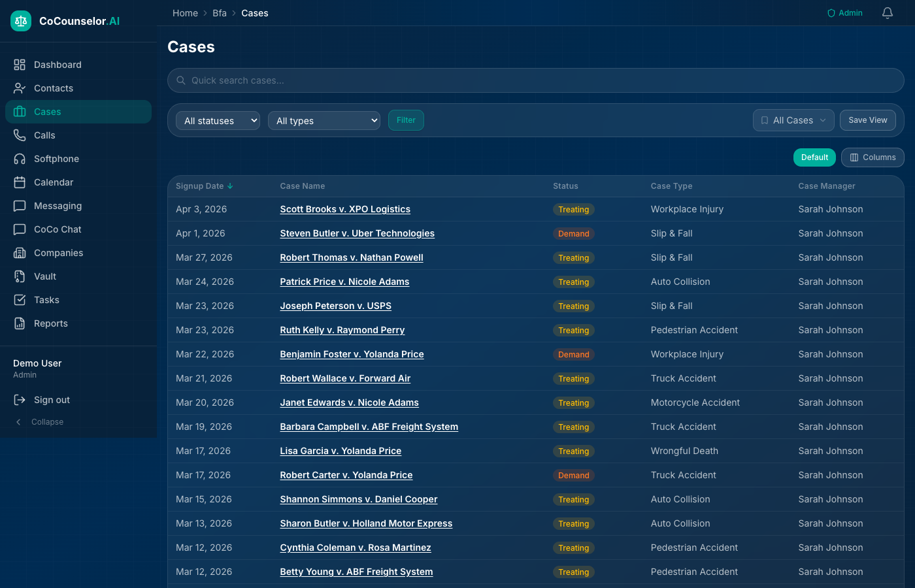Open Shannon Simmons v. Daniel Cooper case
915x588 pixels.
click(x=359, y=499)
